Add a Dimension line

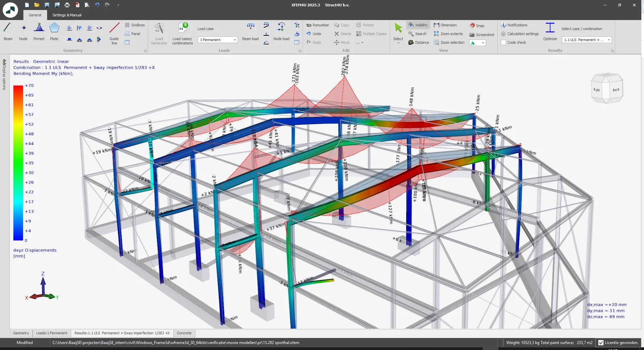coord(445,25)
